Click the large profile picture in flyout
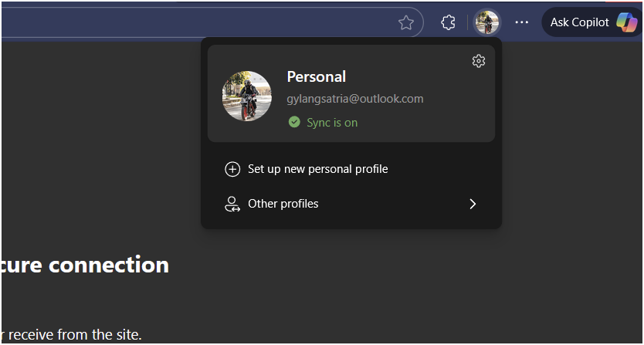The width and height of the screenshot is (644, 345). coord(247,96)
